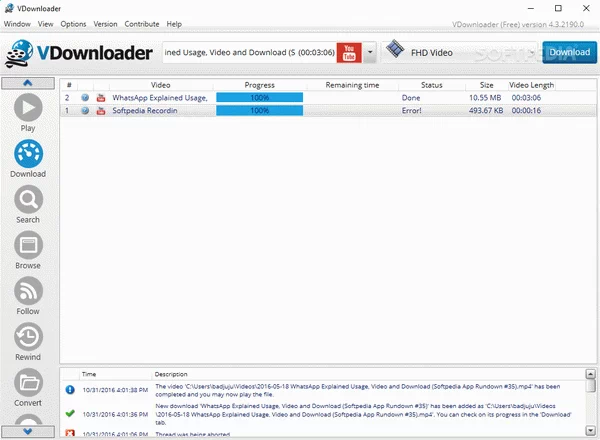Sort by Video column header
The width and height of the screenshot is (600, 440).
pos(161,85)
